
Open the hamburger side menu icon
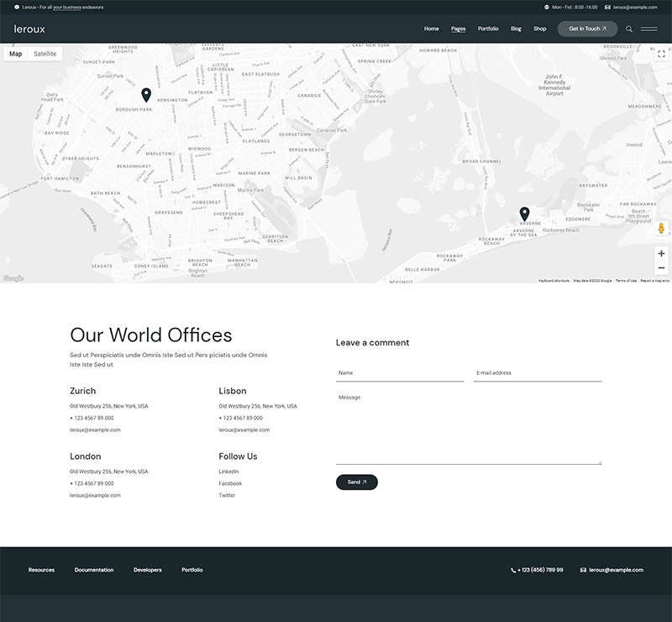tap(648, 29)
